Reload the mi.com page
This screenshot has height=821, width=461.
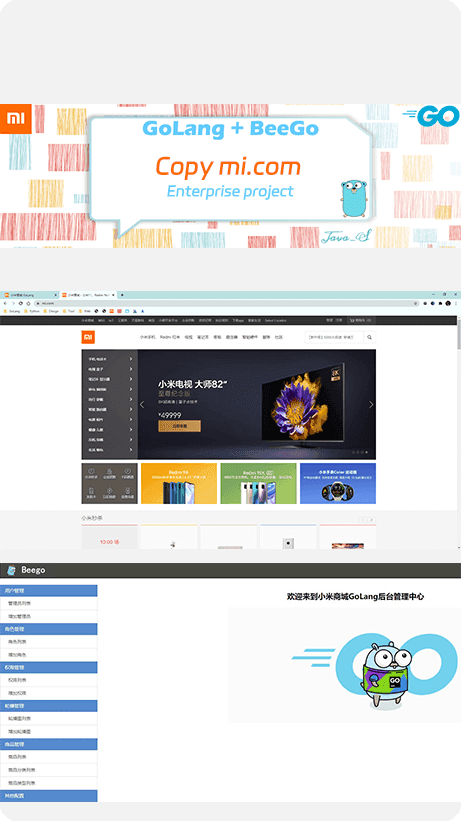20,303
